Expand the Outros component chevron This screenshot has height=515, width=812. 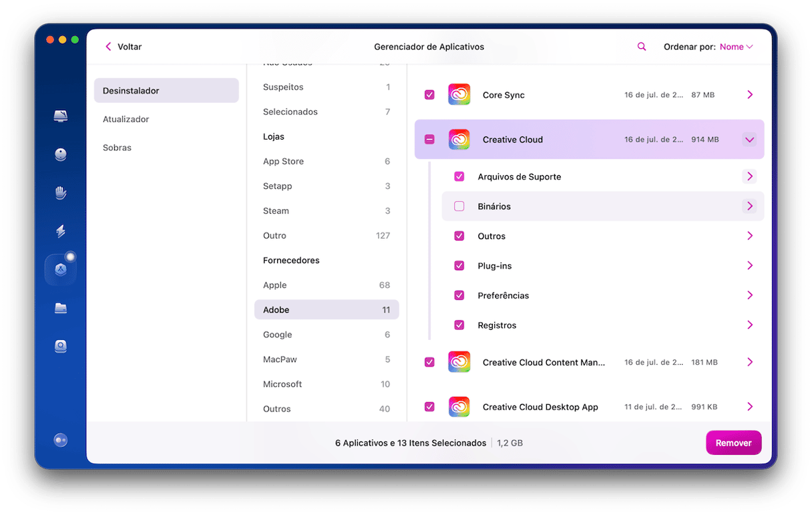coord(750,236)
